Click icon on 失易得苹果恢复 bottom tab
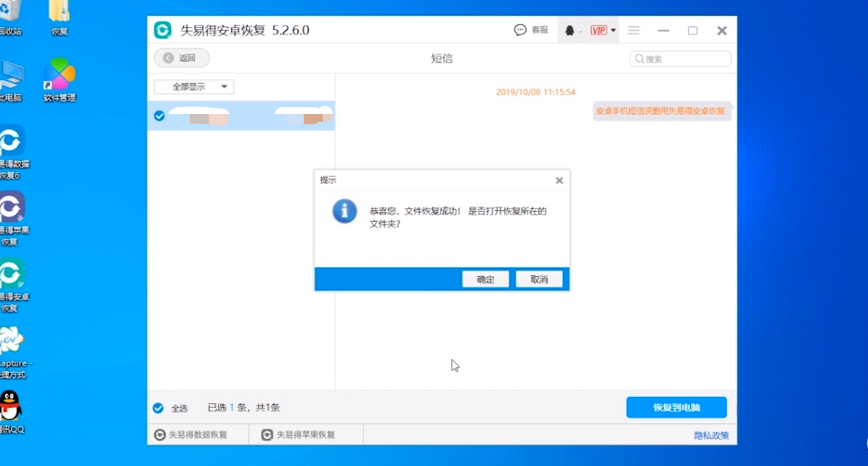868x466 pixels. [x=267, y=435]
